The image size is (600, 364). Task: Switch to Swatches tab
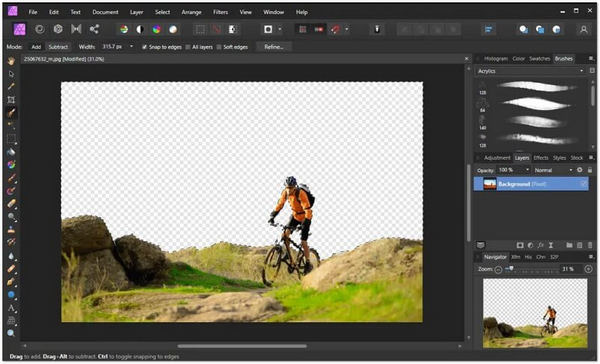[540, 59]
